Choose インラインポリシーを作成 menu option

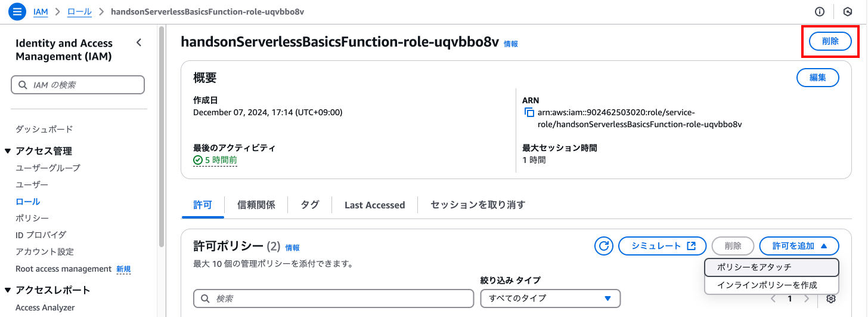point(771,285)
